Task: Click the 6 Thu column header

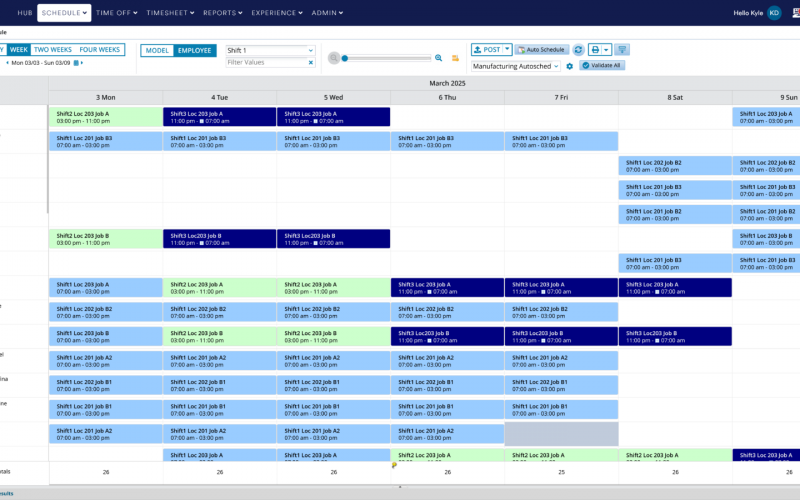Action: (x=447, y=97)
